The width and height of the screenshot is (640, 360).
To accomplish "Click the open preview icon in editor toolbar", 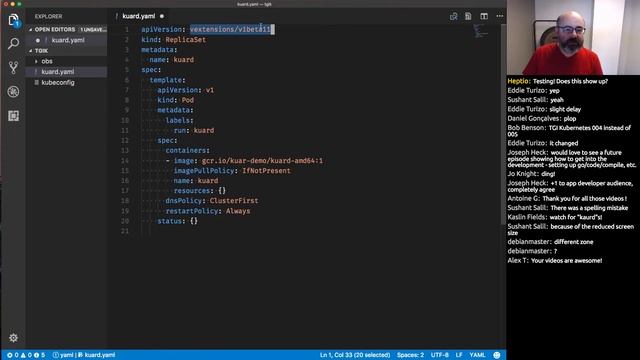I will pyautogui.click(x=468, y=16).
